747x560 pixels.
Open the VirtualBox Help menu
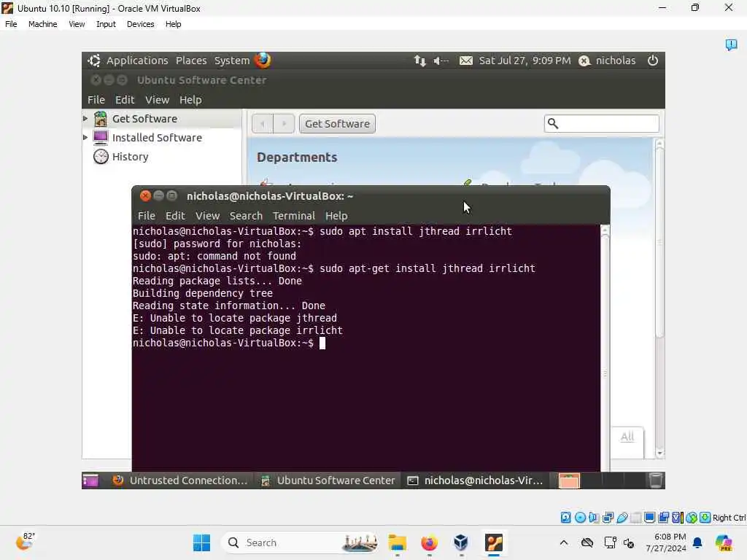point(174,24)
